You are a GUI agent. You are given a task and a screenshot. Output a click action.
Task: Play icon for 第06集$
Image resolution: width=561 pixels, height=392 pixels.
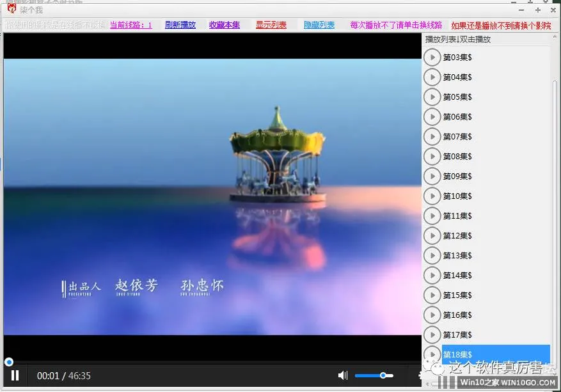point(432,116)
